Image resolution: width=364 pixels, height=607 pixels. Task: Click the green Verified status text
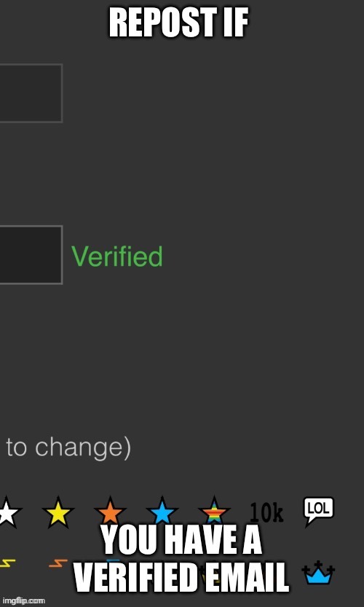click(116, 256)
